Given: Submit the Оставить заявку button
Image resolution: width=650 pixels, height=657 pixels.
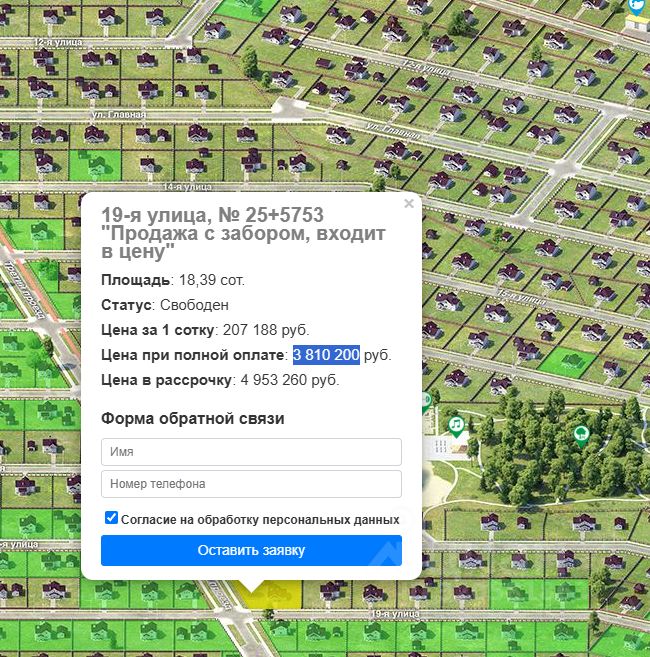Looking at the screenshot, I should tap(251, 550).
